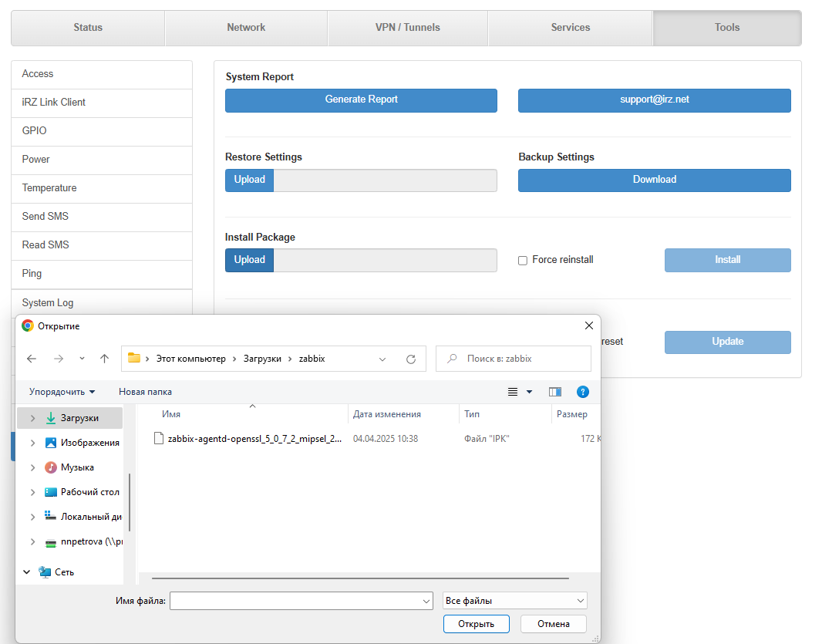Click the back navigation arrow in the file dialog

30,358
